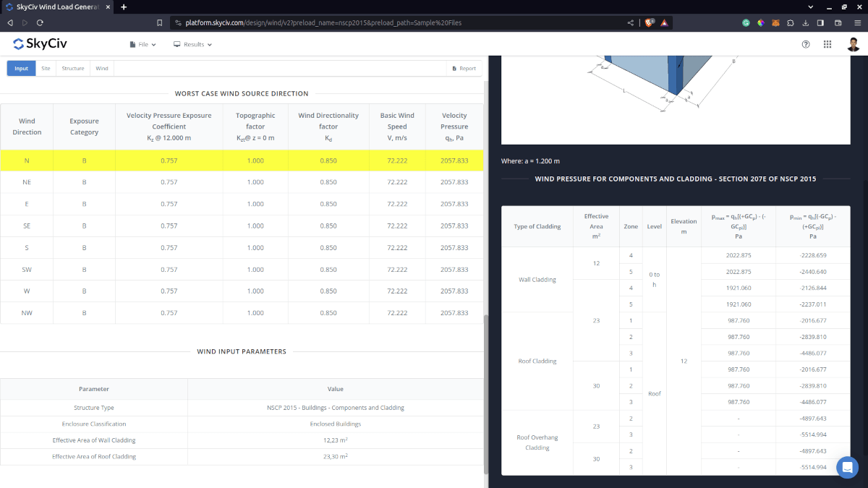
Task: Click the user profile avatar
Action: click(x=854, y=44)
